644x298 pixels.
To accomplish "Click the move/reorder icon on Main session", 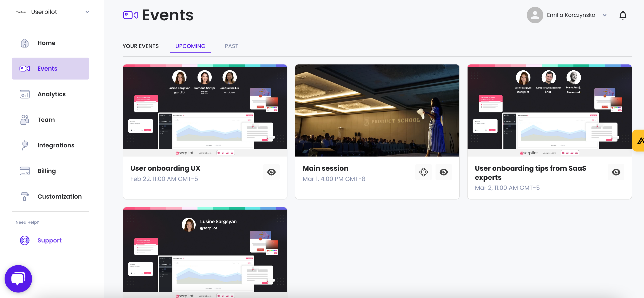I will click(423, 172).
